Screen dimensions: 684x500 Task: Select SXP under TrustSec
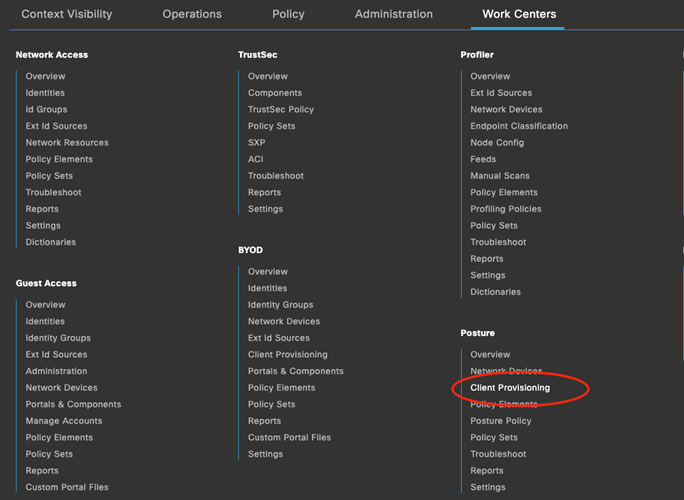coord(257,143)
